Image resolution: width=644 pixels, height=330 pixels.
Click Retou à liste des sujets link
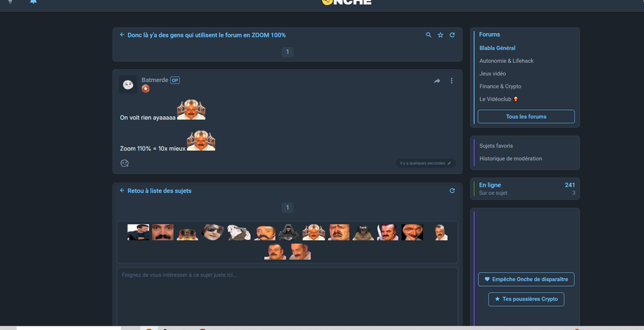click(159, 191)
